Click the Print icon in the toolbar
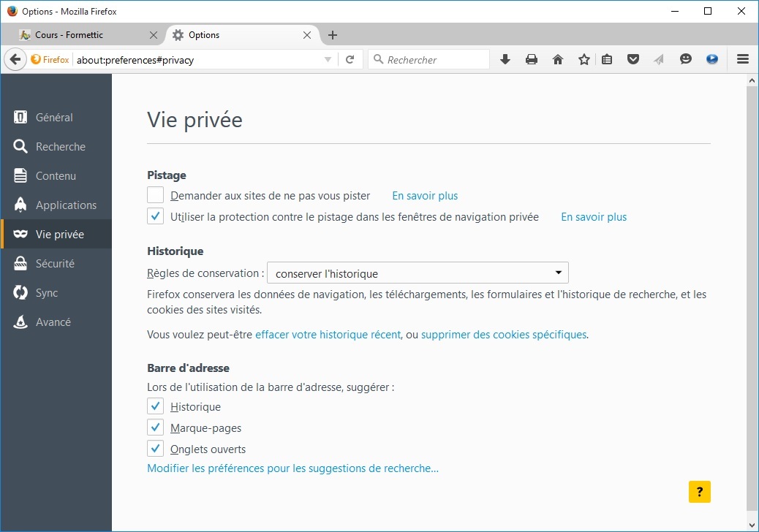Image resolution: width=759 pixels, height=532 pixels. click(532, 59)
